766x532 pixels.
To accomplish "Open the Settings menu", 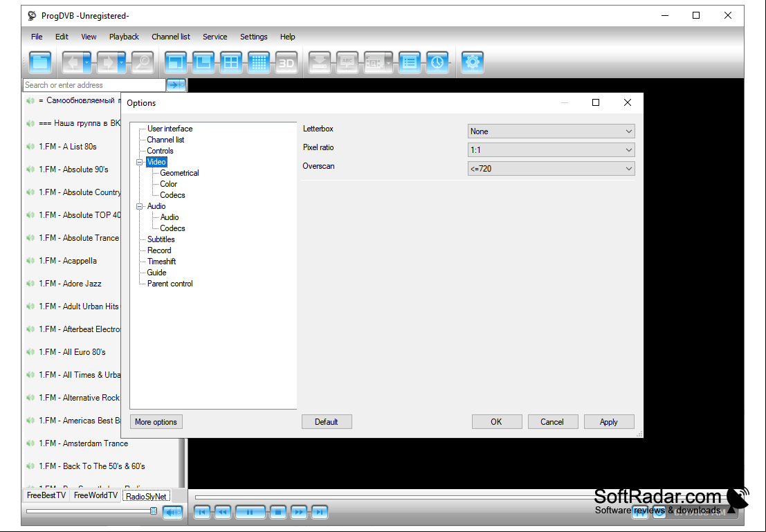I will click(x=253, y=37).
